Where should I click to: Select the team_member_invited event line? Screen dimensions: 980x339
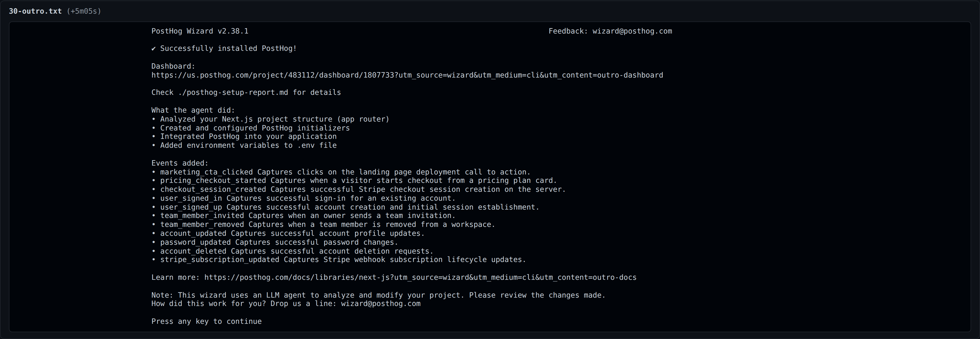tap(303, 216)
